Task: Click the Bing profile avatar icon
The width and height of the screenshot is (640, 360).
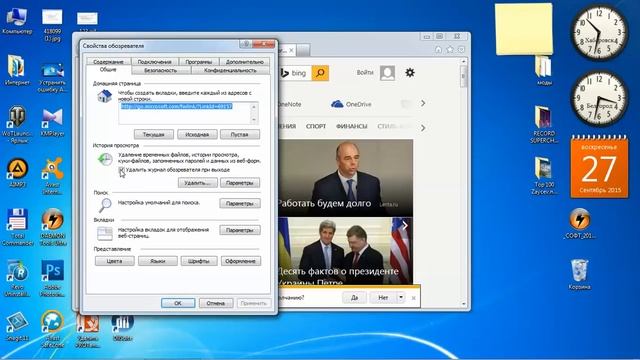Action: pos(387,73)
